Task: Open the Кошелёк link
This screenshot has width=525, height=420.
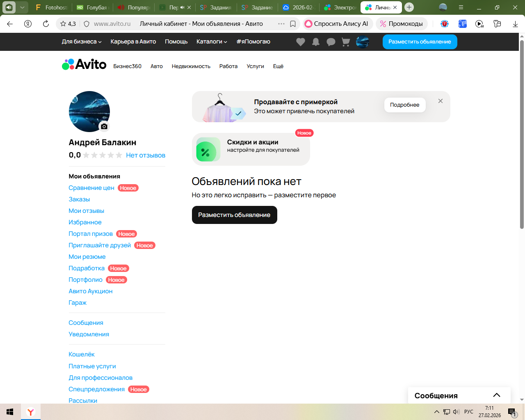Action: [82, 354]
